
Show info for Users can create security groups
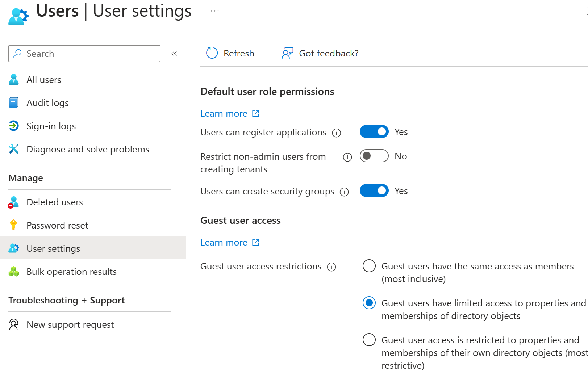point(344,192)
